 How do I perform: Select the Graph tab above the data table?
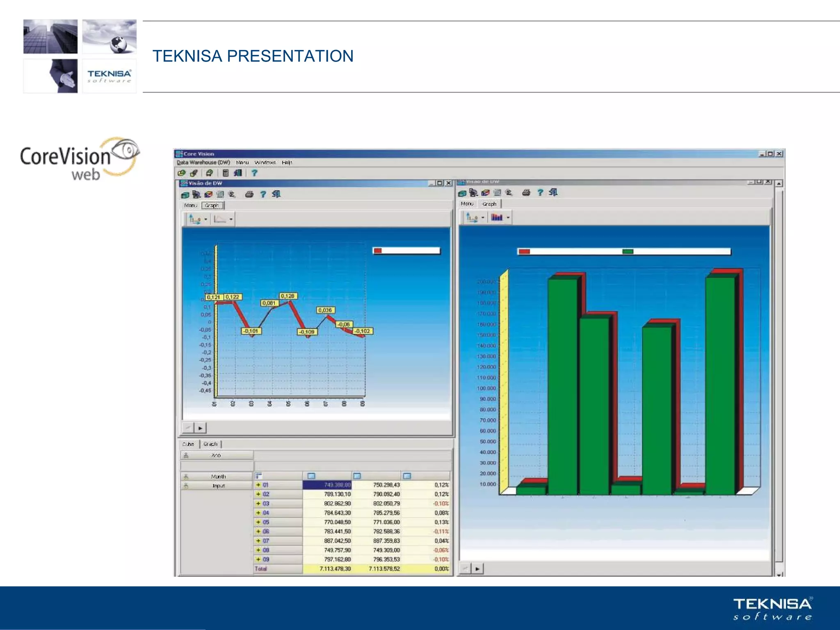210,444
